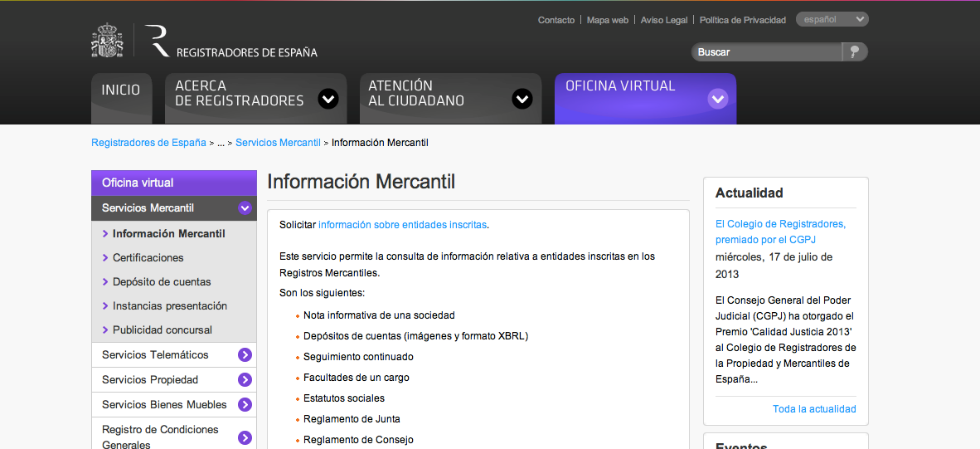Click arrow icon beside Registro de Condiciones Generales
Image resolution: width=980 pixels, height=449 pixels.
pos(245,437)
